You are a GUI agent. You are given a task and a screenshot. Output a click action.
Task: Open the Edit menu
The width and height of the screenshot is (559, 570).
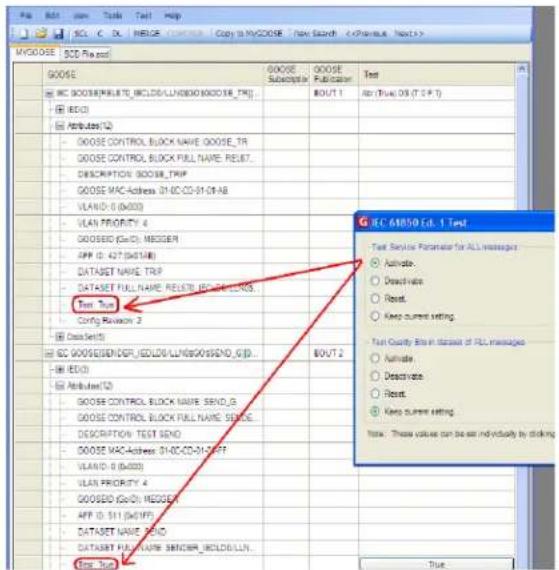pos(52,16)
